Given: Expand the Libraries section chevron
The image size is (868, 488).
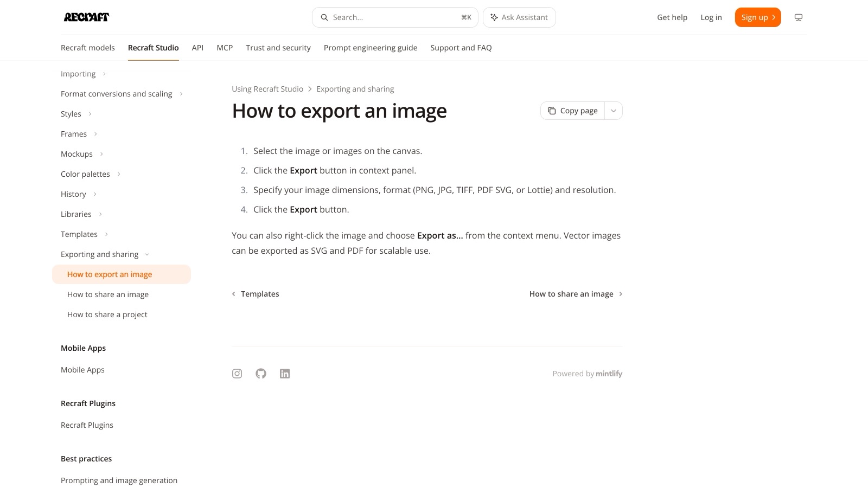Looking at the screenshot, I should point(100,214).
